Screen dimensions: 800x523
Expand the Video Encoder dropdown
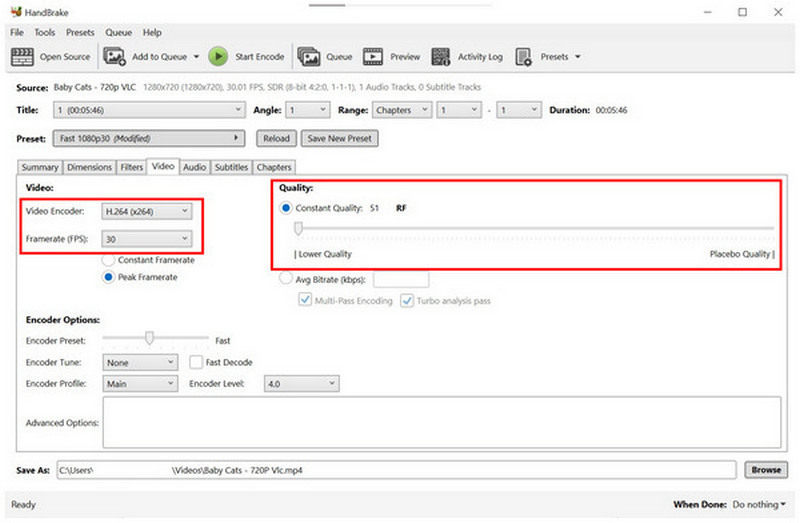coord(146,211)
